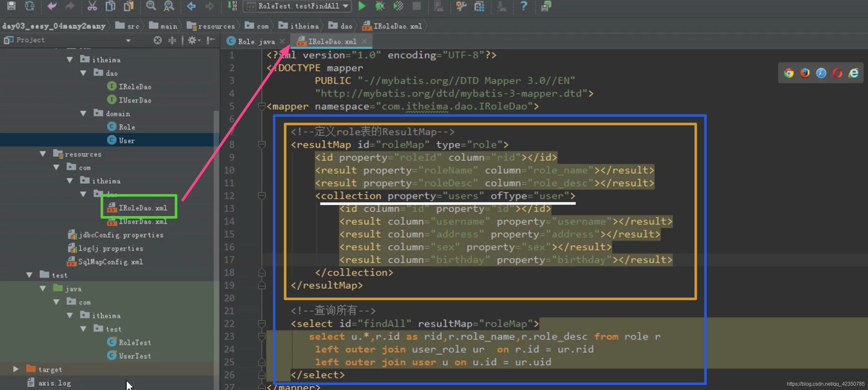The height and width of the screenshot is (390, 868).
Task: Click the Copy icon in toolbar
Action: (x=110, y=6)
